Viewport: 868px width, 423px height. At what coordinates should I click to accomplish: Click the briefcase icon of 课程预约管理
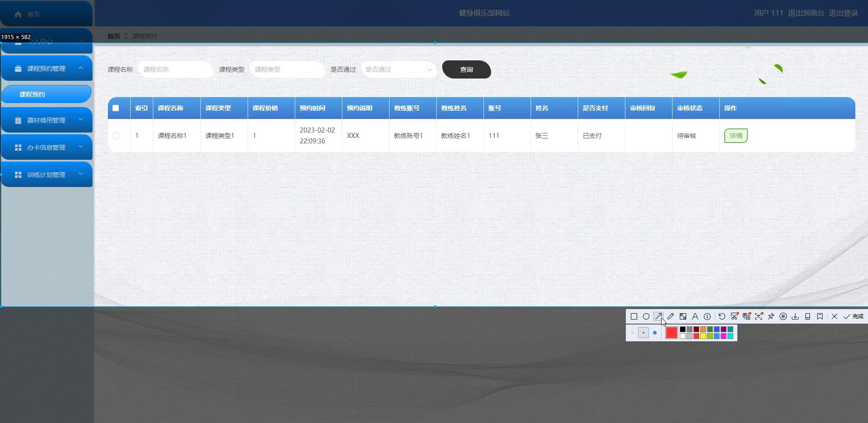pos(18,69)
